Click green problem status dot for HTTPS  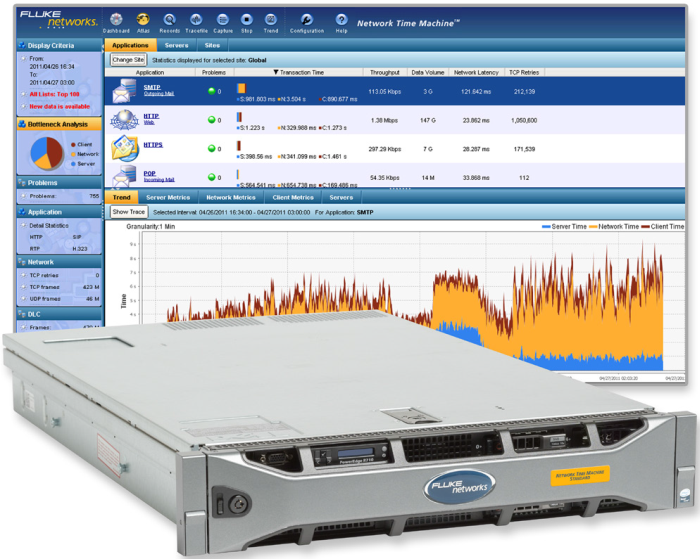point(212,148)
